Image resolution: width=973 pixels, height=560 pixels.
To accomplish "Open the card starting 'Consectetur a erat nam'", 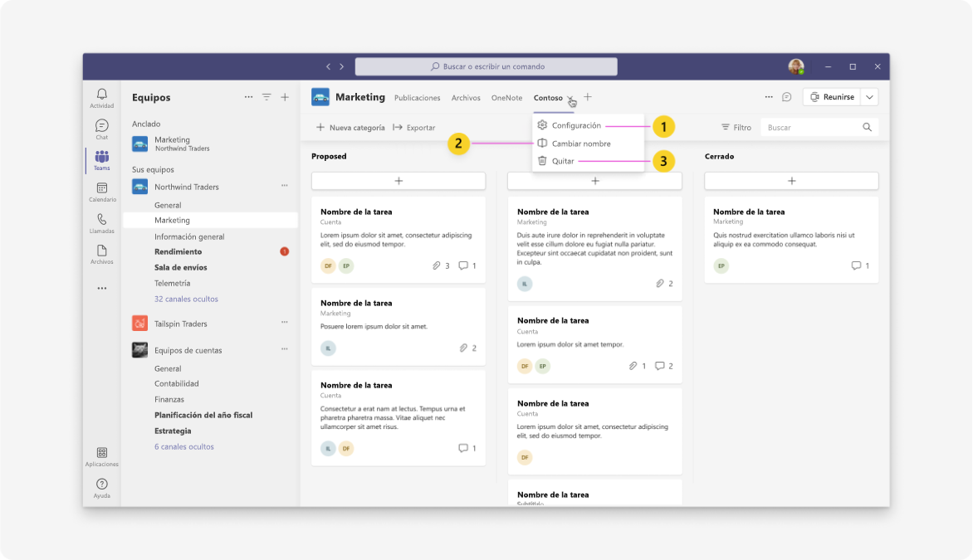I will coord(398,418).
